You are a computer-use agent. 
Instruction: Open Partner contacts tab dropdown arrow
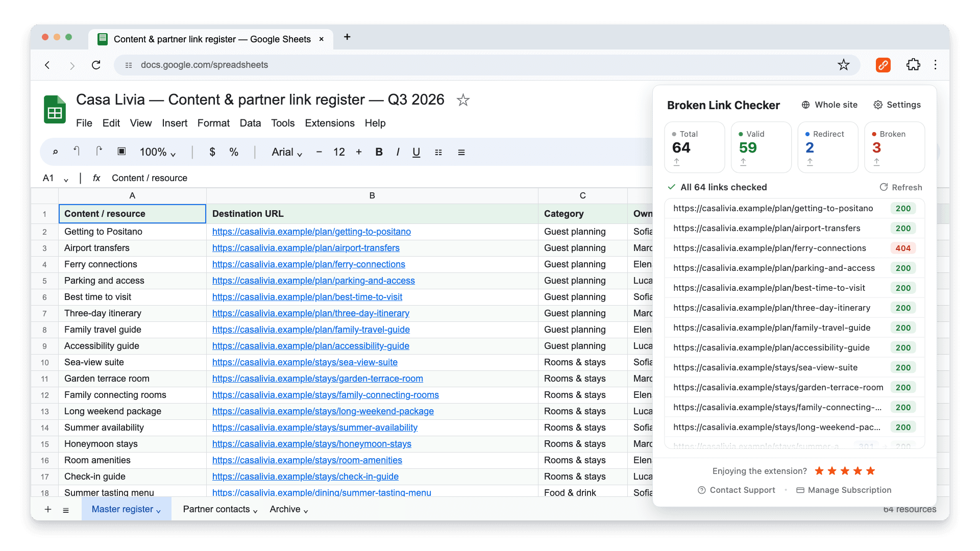(255, 511)
